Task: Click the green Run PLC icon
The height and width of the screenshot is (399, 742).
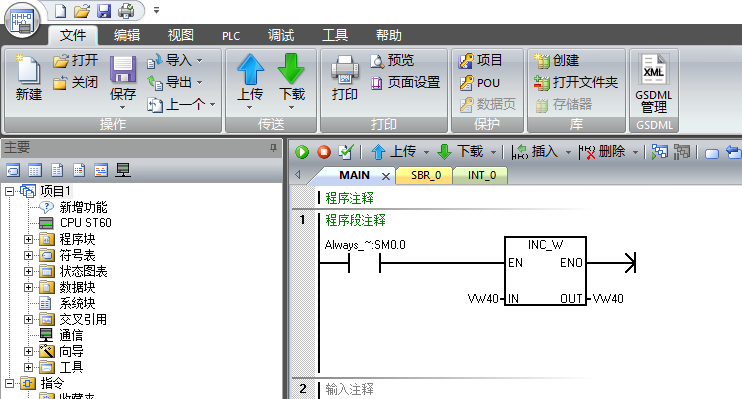Action: tap(302, 152)
